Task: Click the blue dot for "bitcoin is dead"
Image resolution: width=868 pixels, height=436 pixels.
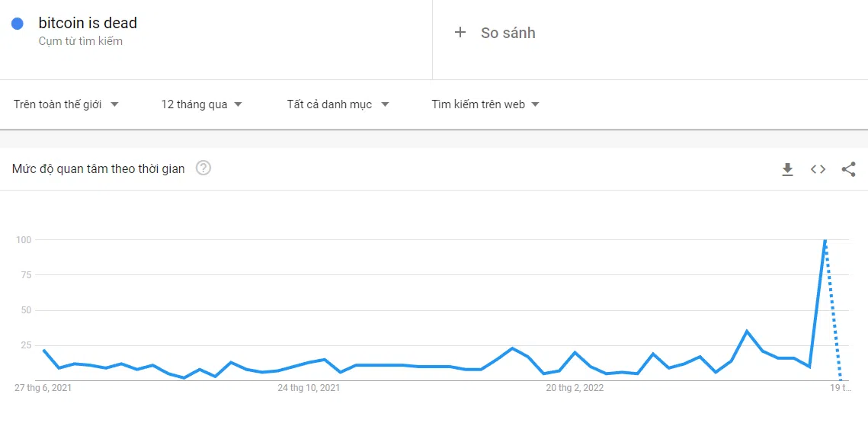Action: [18, 24]
